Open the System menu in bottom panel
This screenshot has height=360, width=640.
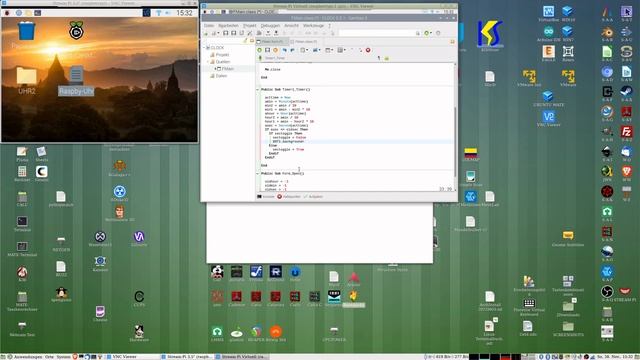click(x=64, y=357)
